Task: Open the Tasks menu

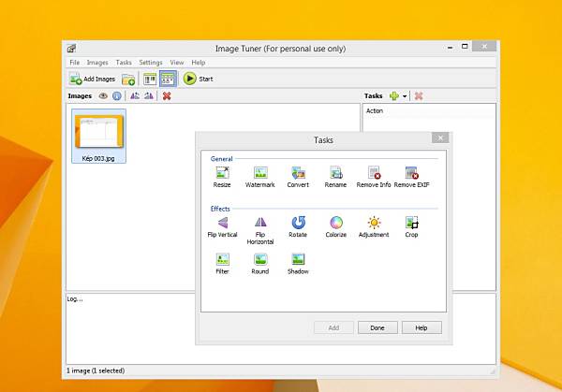Action: click(124, 63)
